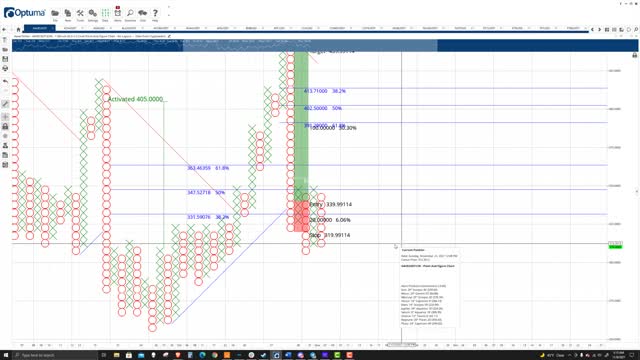Switch to the fifth chart tab
640x360 pixels.
(161, 28)
